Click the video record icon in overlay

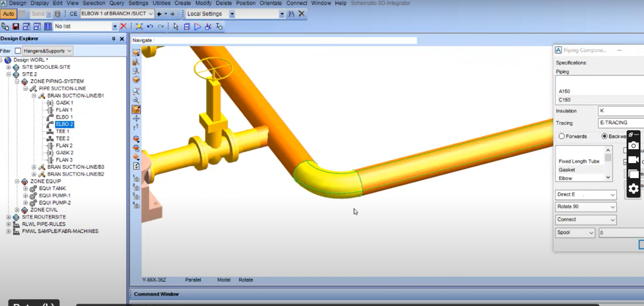coord(633,160)
